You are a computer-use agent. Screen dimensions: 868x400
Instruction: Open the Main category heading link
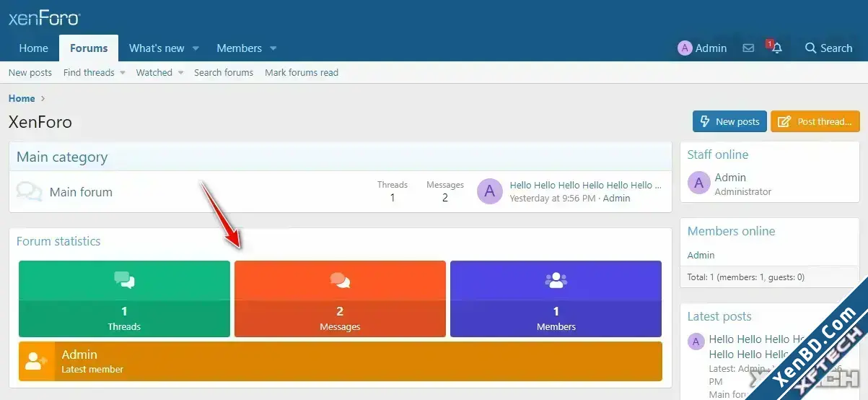pos(62,157)
